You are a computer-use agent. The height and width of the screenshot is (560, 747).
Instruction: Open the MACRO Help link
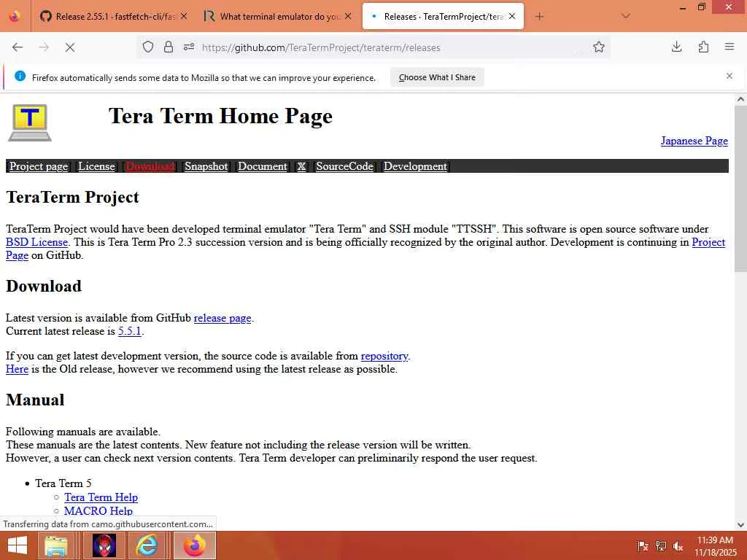[x=98, y=510]
